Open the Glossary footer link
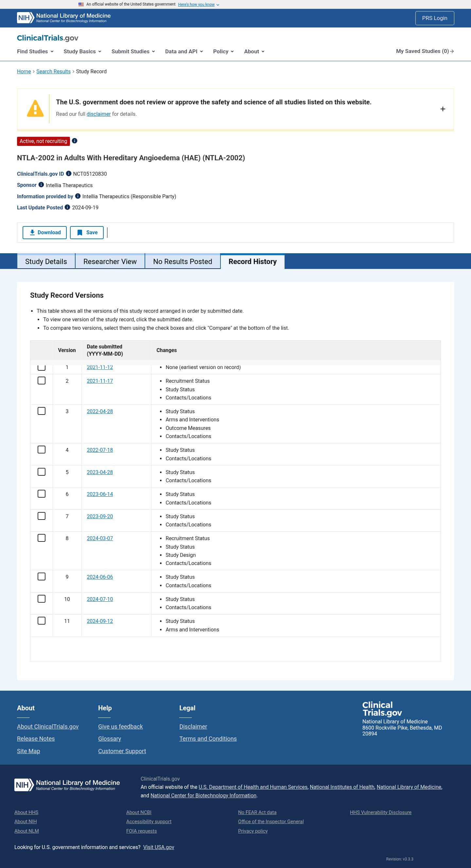Viewport: 471px width, 868px height. [x=110, y=739]
